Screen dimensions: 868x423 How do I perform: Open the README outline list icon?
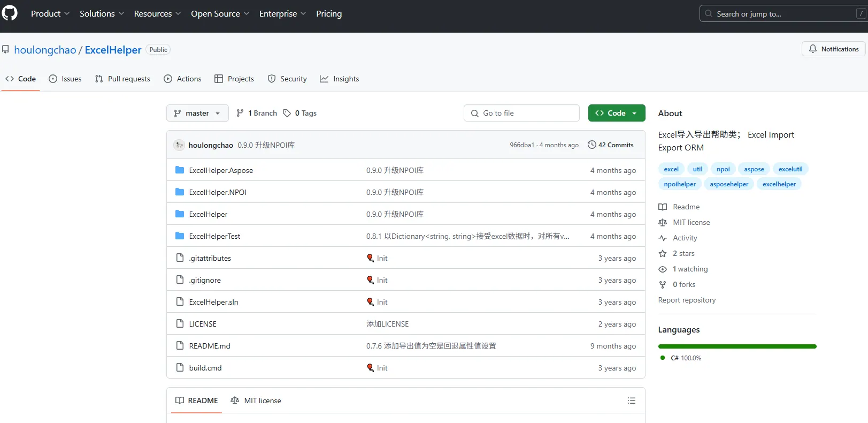(x=631, y=401)
